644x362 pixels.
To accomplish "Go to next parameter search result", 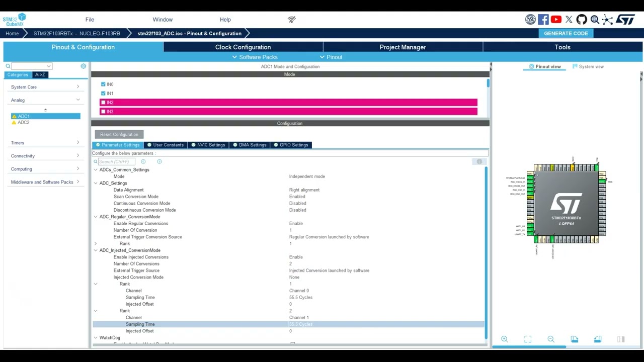I will 159,161.
